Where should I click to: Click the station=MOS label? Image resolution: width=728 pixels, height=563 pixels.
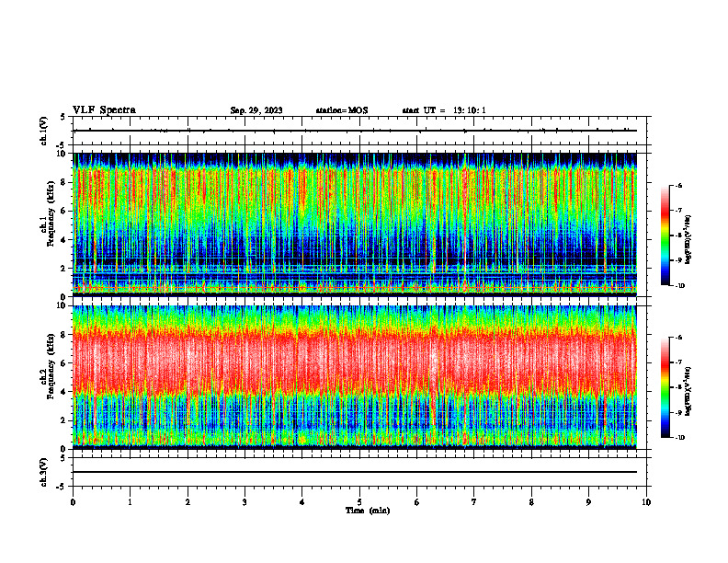pos(342,110)
